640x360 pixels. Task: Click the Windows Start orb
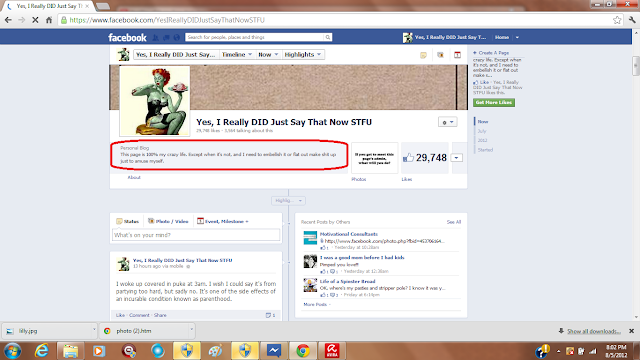(12, 351)
